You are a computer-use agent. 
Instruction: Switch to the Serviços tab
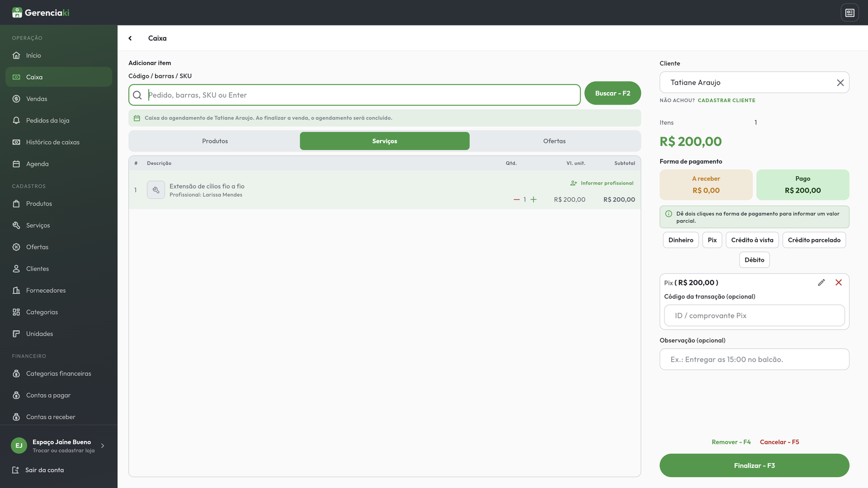point(385,141)
